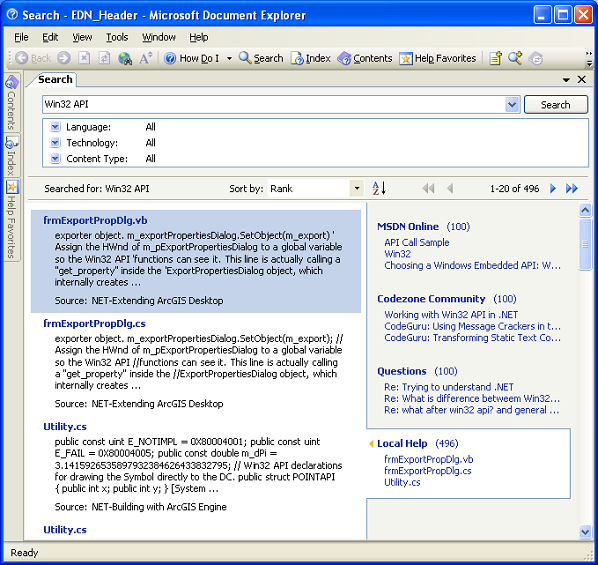Toggle the A-Z sort order icon
Viewport: 598px width, 565px height.
379,188
